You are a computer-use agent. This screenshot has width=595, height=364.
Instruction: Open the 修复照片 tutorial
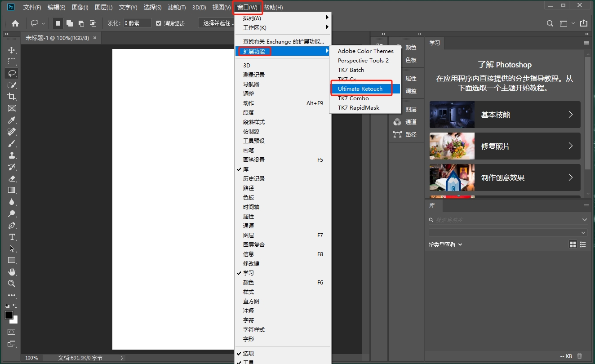coord(505,146)
